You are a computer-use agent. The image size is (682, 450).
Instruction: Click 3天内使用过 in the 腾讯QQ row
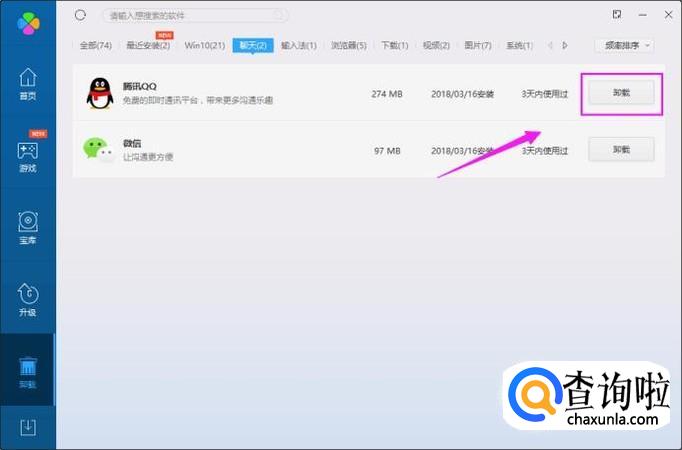[545, 94]
